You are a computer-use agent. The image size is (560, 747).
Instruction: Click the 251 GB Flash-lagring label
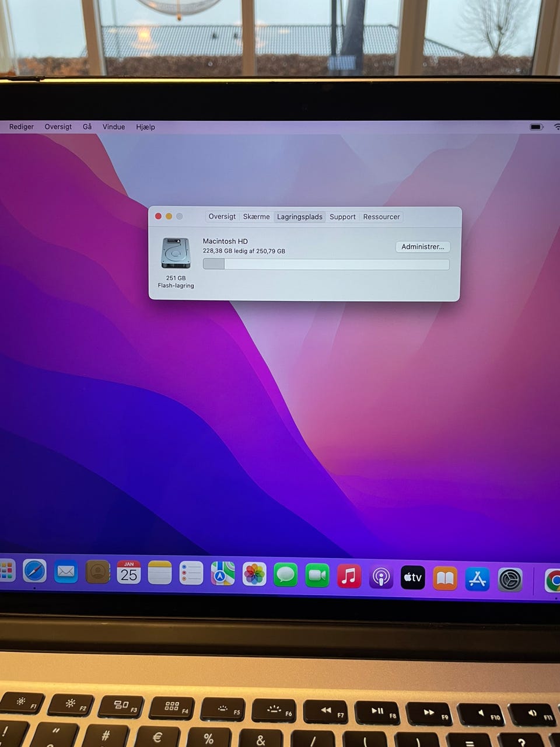point(176,282)
